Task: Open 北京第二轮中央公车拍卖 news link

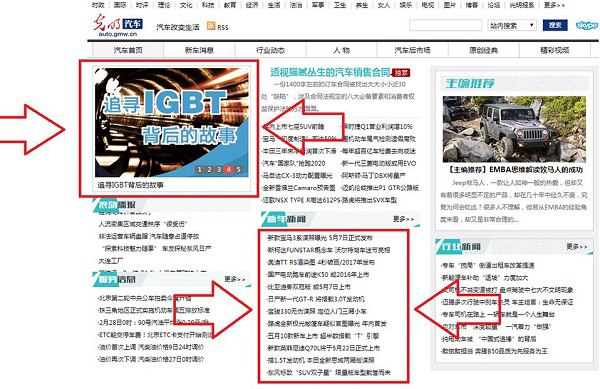Action: (x=145, y=298)
